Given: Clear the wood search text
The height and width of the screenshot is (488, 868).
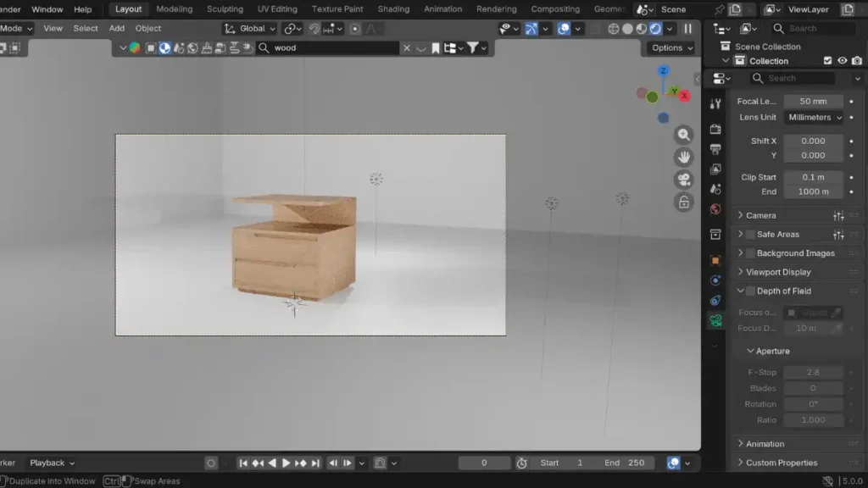Looking at the screenshot, I should click(407, 48).
